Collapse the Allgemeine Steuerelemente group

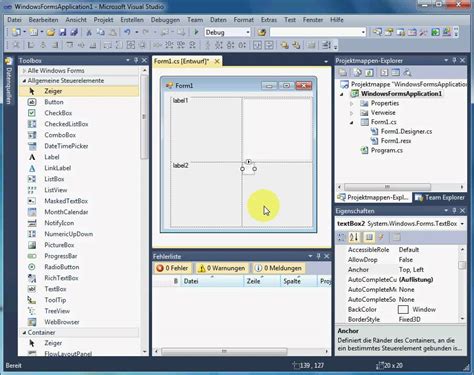coord(24,81)
